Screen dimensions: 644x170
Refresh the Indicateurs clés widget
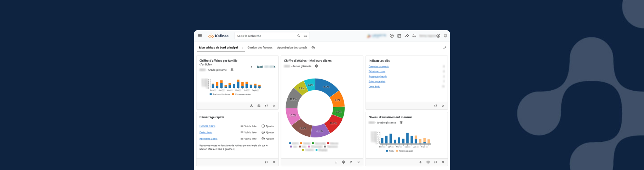pos(436,106)
